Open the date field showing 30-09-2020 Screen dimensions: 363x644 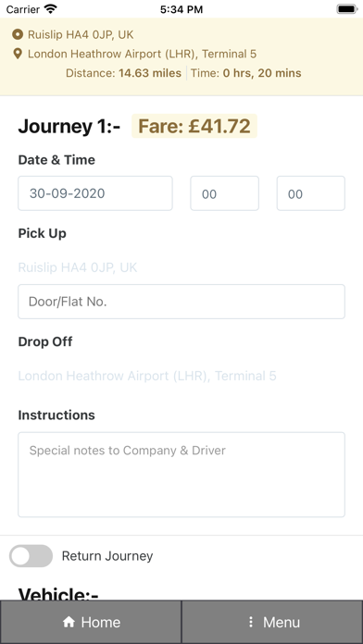(95, 193)
